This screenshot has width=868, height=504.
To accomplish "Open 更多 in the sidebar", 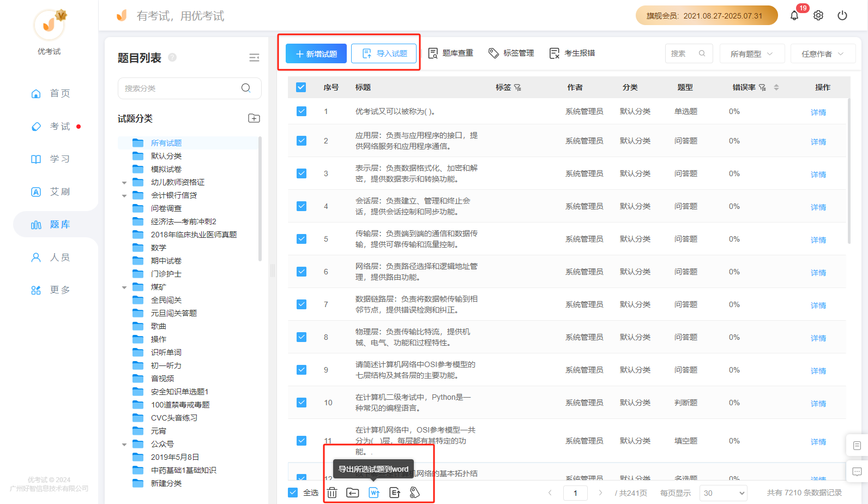I will pos(50,290).
